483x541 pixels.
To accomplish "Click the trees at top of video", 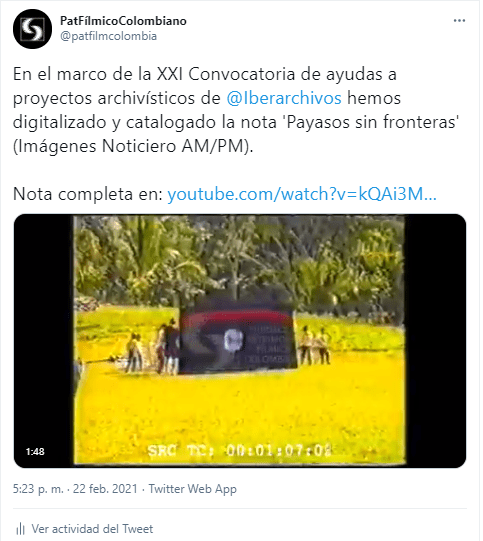I will (239, 259).
